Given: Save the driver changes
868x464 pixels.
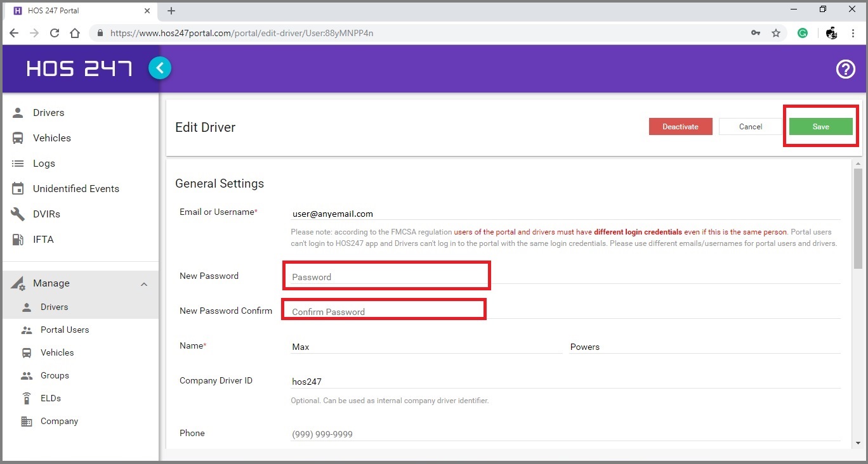Looking at the screenshot, I should 821,127.
